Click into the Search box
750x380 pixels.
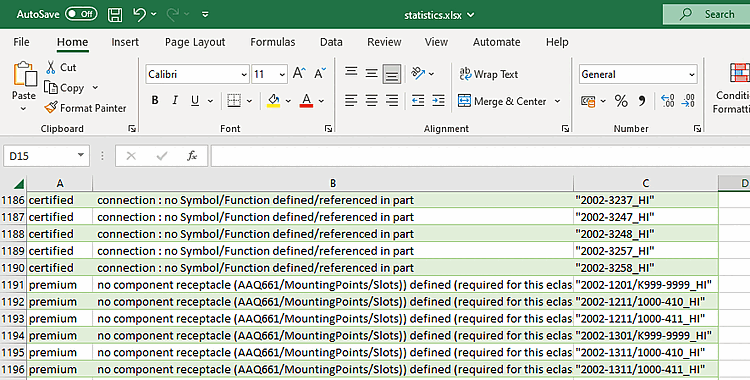[706, 14]
